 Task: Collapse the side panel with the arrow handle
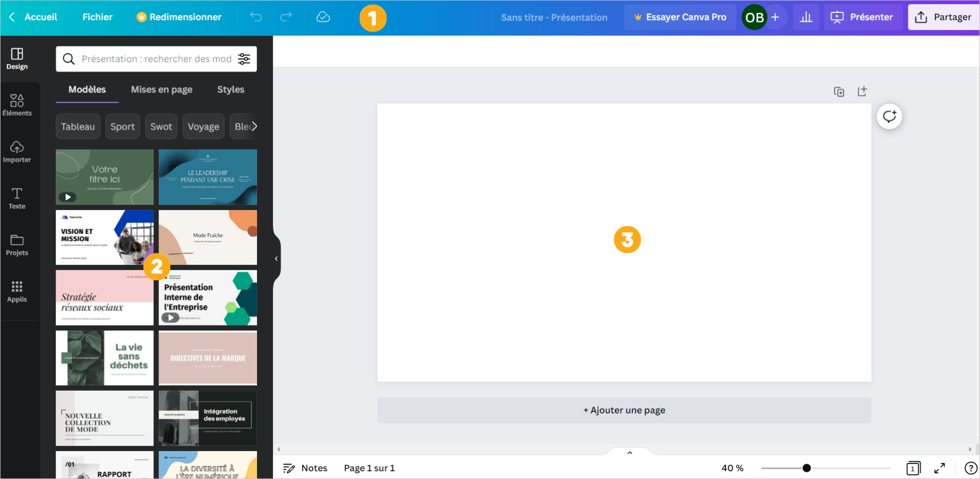(x=277, y=259)
